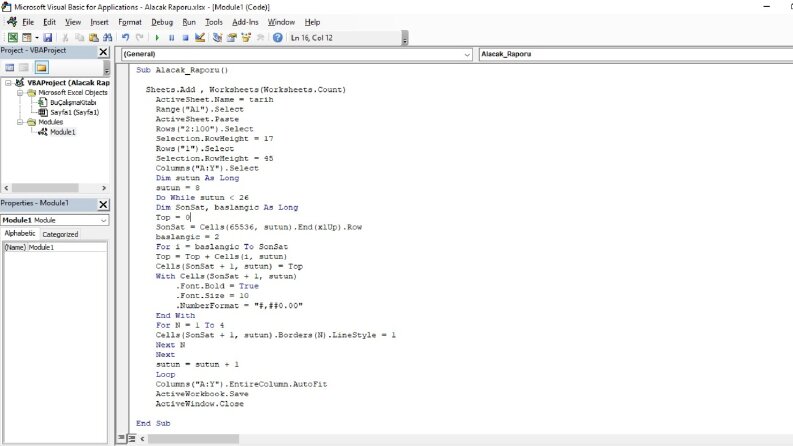The width and height of the screenshot is (793, 446).
Task: Click the Microsoft Excel Objects folder label
Action: [73, 93]
